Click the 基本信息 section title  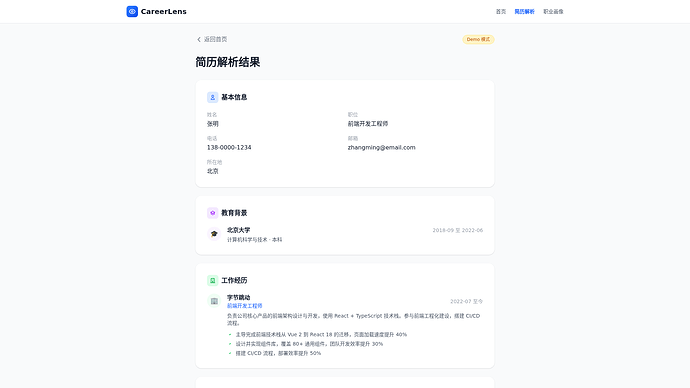pos(234,97)
